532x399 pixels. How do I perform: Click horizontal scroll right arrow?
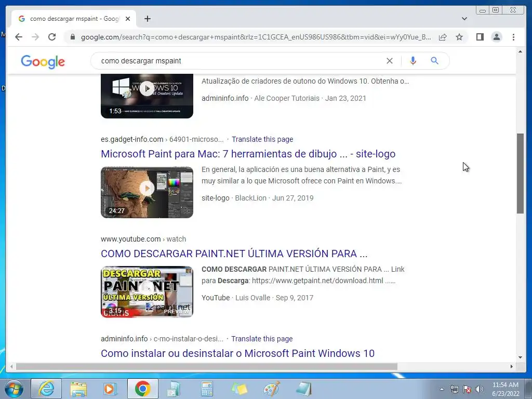(512, 366)
